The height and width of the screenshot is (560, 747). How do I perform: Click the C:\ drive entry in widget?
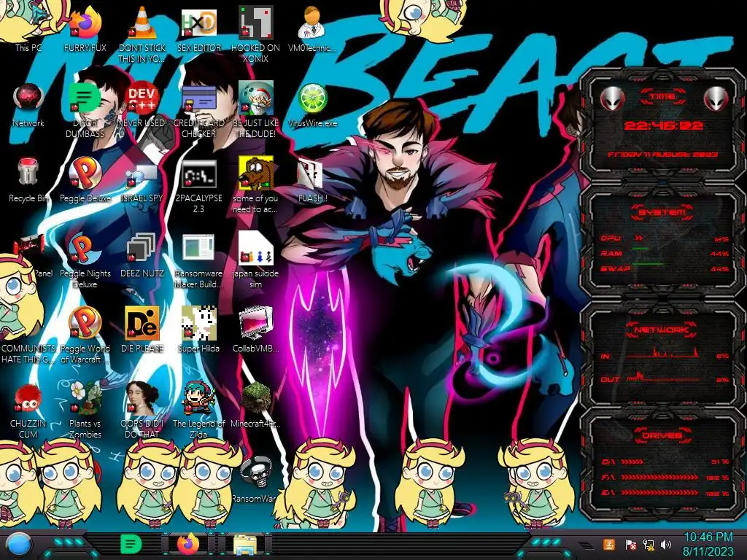click(665, 462)
